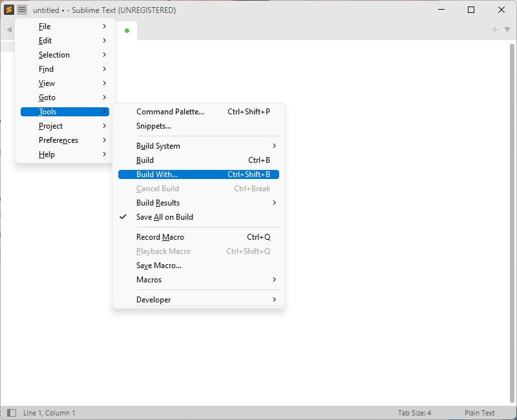The height and width of the screenshot is (420, 517).
Task: Start Record Macro
Action: click(198, 237)
